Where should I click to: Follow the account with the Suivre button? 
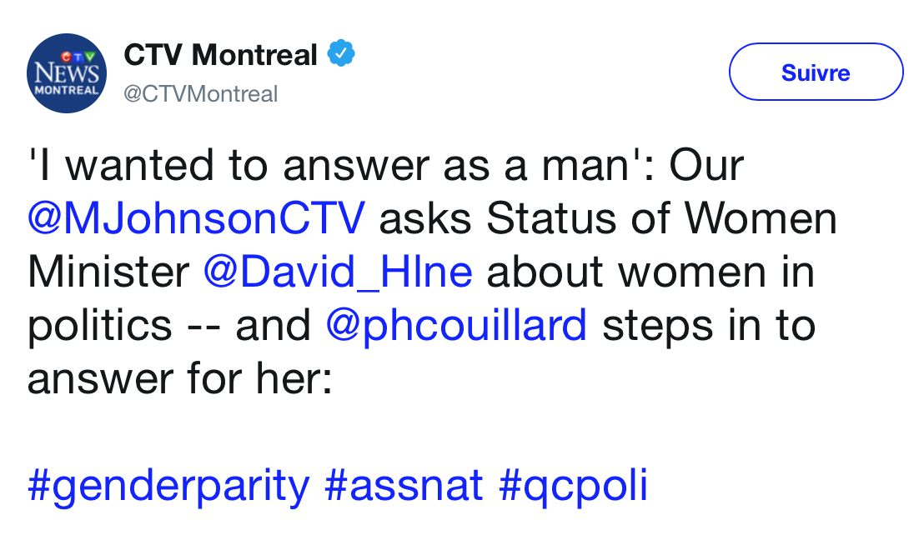[816, 72]
